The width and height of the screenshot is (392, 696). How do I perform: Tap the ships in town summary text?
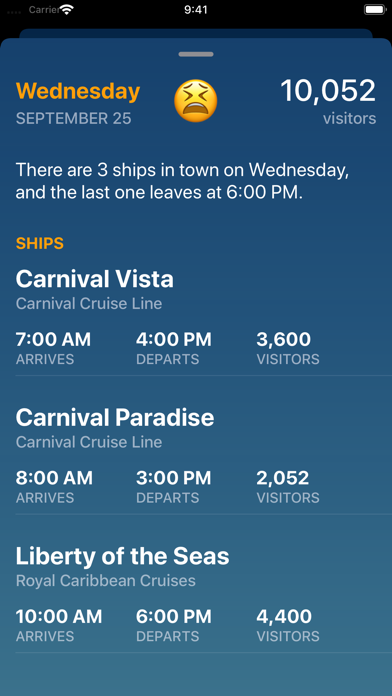coord(182,182)
